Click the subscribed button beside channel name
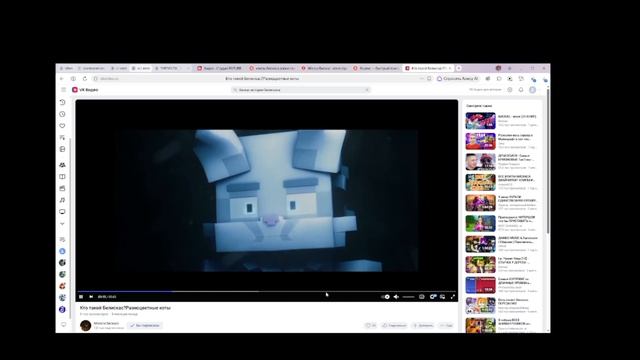The image size is (640, 360). [x=145, y=325]
